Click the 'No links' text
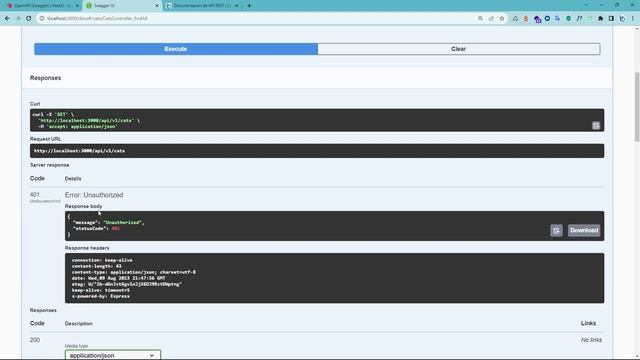The width and height of the screenshot is (640, 360). (591, 340)
